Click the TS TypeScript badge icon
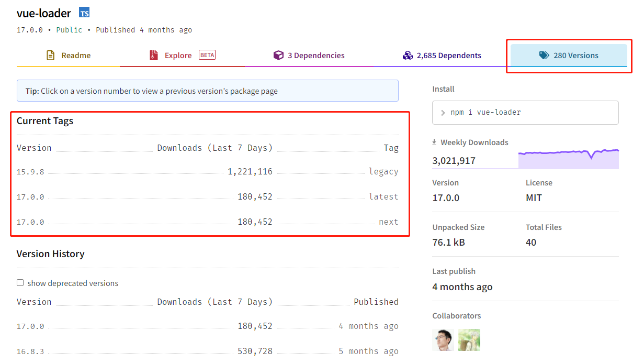The image size is (644, 363). pos(84,12)
